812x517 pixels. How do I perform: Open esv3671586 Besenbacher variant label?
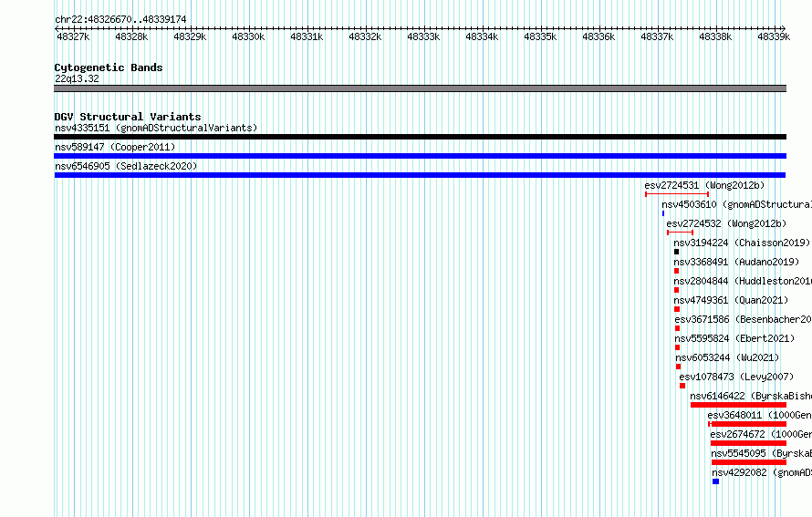tap(744, 319)
